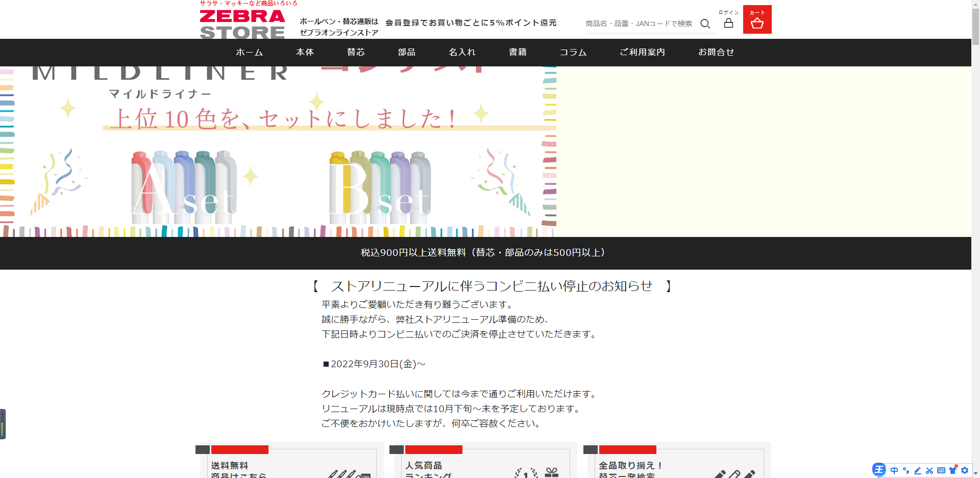980x478 pixels.
Task: Click 上位10色を、セットにしました banner text
Action: (284, 119)
